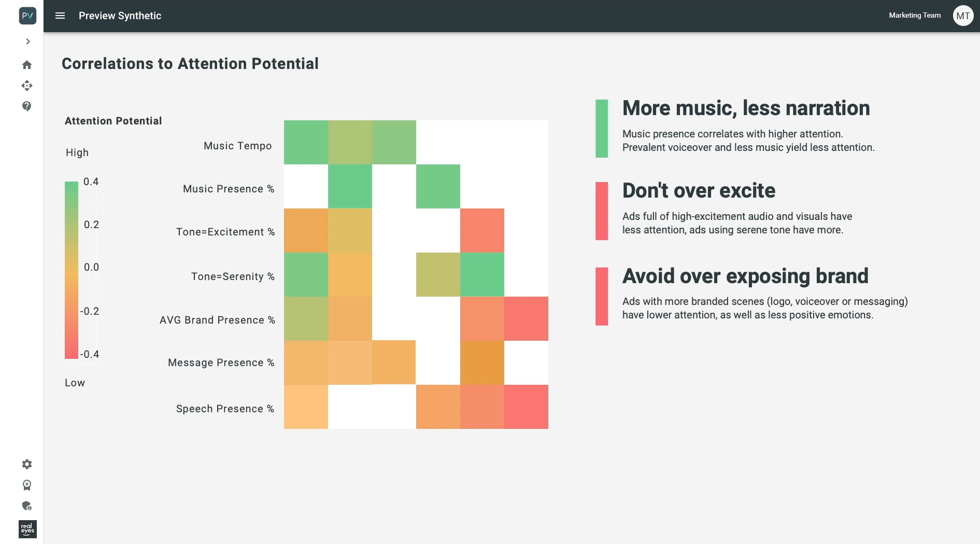This screenshot has width=980, height=544.
Task: Expand the sidebar with the chevron arrow
Action: (x=27, y=41)
